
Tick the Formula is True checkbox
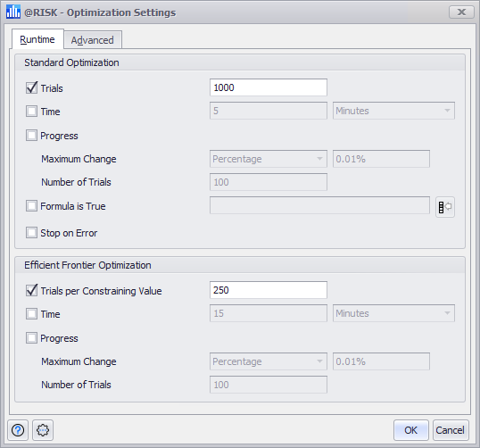point(31,206)
